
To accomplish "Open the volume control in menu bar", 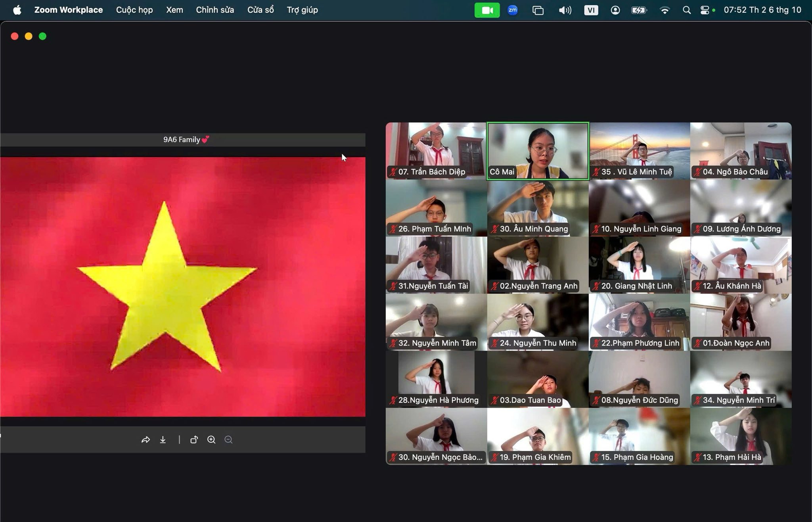I will click(565, 10).
